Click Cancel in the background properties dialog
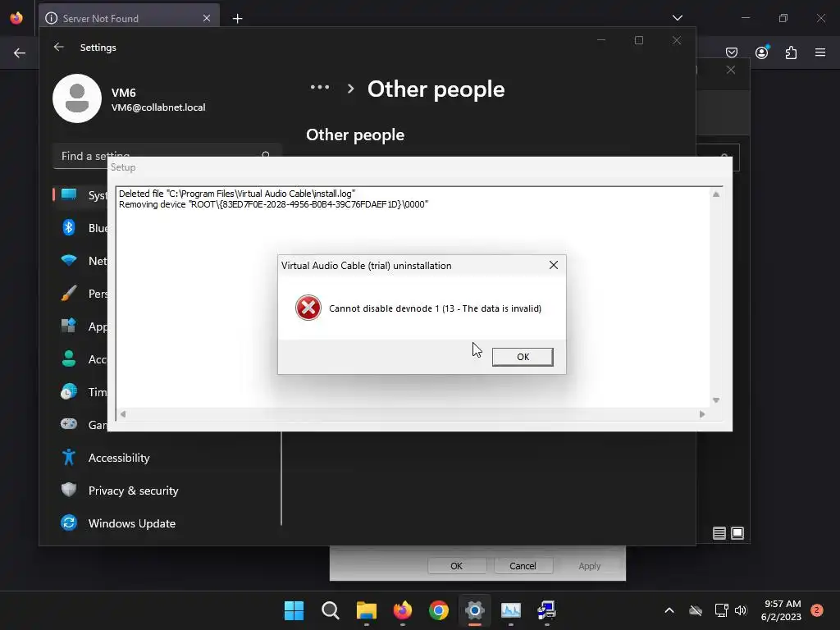 coord(523,566)
